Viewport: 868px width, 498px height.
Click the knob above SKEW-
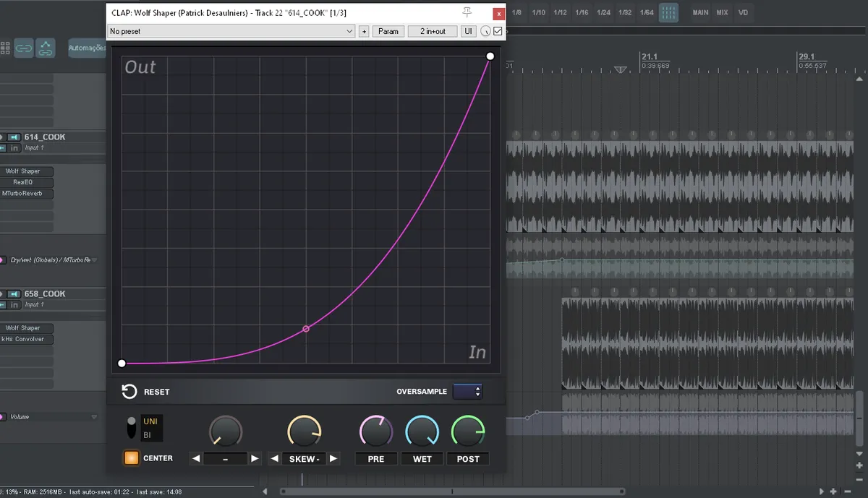(304, 432)
